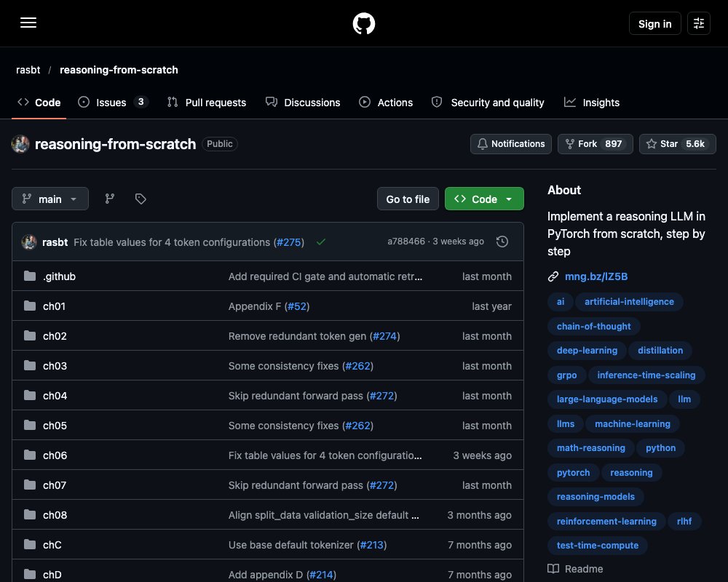Open the rasbt owner breadcrumb link
This screenshot has height=582, width=728.
coord(28,70)
